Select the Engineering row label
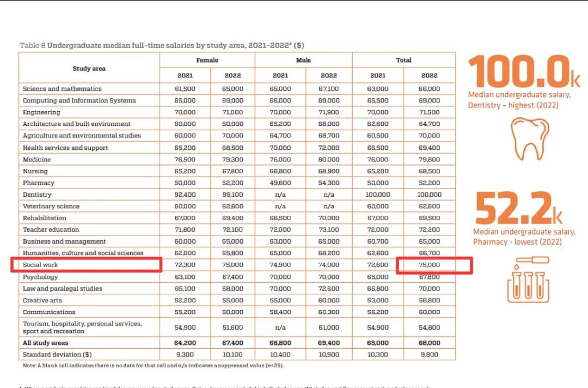This screenshot has width=588, height=388. click(41, 112)
